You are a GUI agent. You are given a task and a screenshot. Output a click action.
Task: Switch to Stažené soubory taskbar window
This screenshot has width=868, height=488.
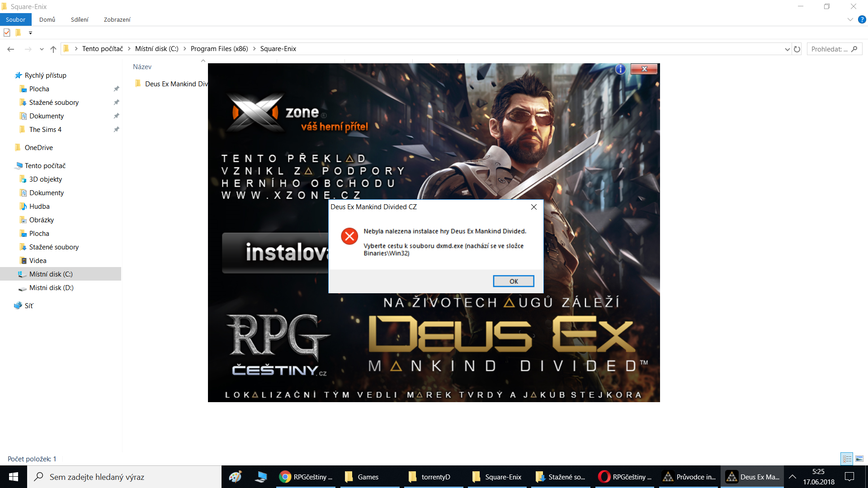point(561,477)
